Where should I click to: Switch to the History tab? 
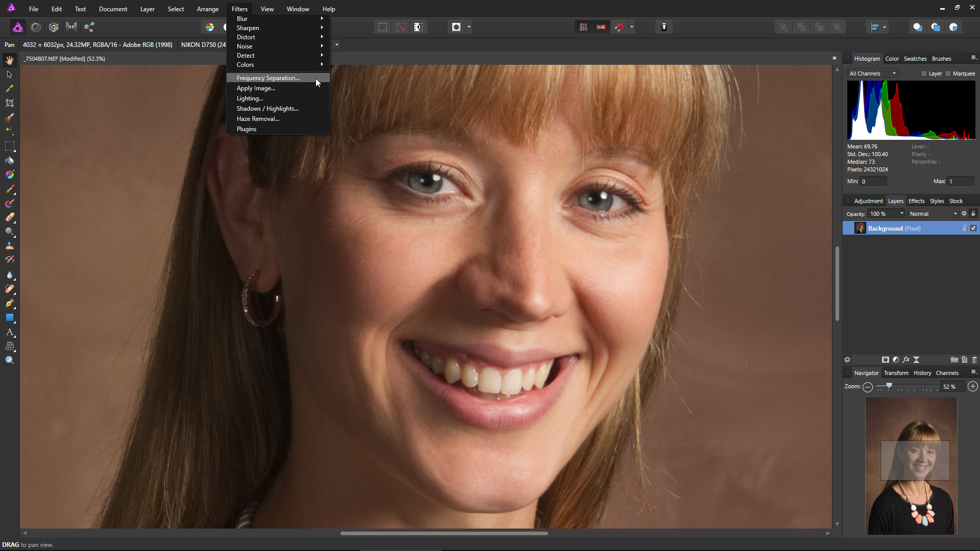pyautogui.click(x=922, y=373)
